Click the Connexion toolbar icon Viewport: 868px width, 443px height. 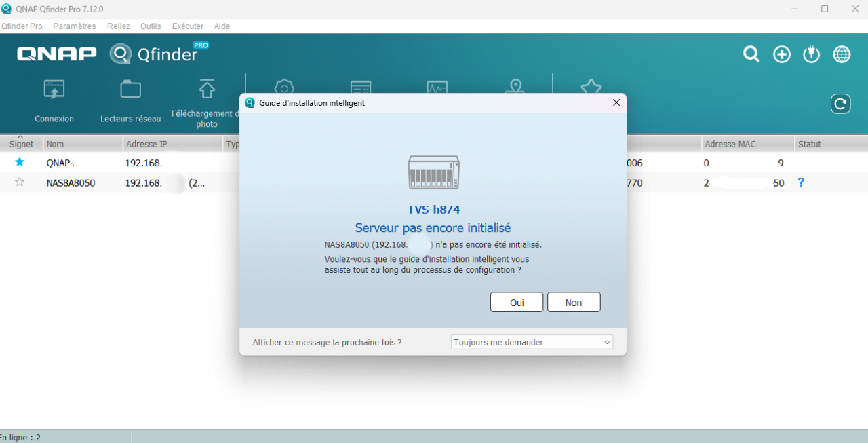(x=54, y=90)
